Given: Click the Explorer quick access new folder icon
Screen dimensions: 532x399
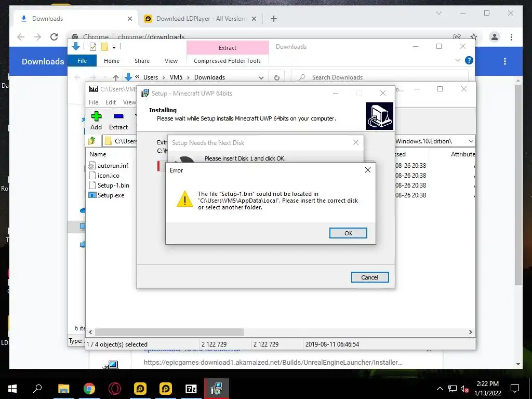Looking at the screenshot, I should click(x=104, y=47).
